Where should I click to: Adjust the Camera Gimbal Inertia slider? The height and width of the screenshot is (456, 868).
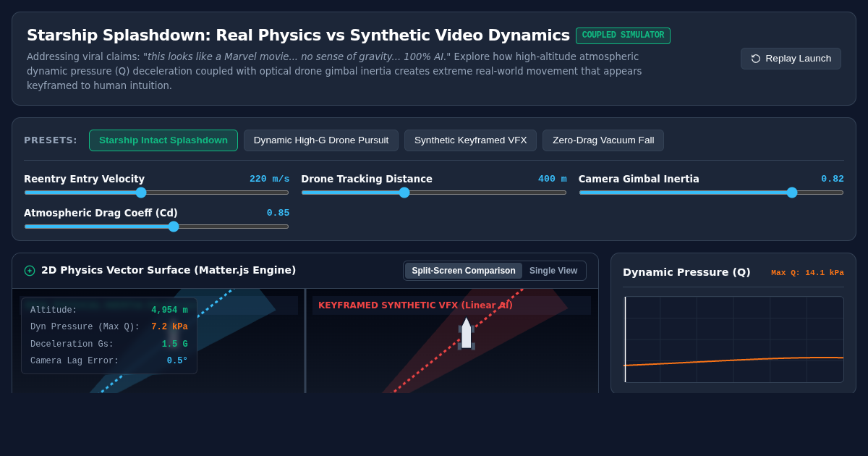pyautogui.click(x=711, y=193)
